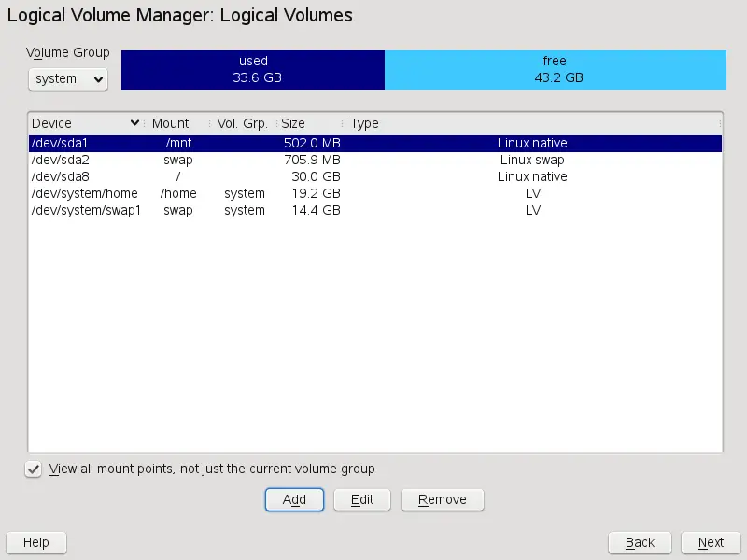
Task: Sort by the Mount column header
Action: click(170, 123)
